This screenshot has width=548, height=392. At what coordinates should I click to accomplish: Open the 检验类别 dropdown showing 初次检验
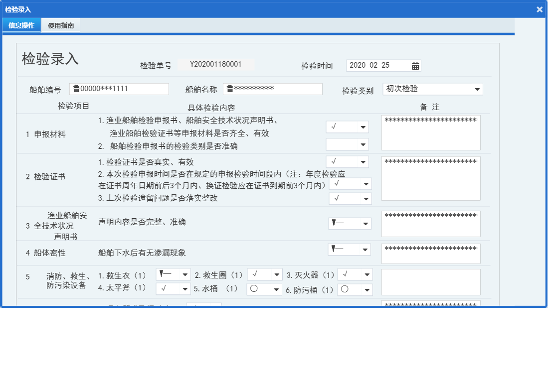point(478,89)
